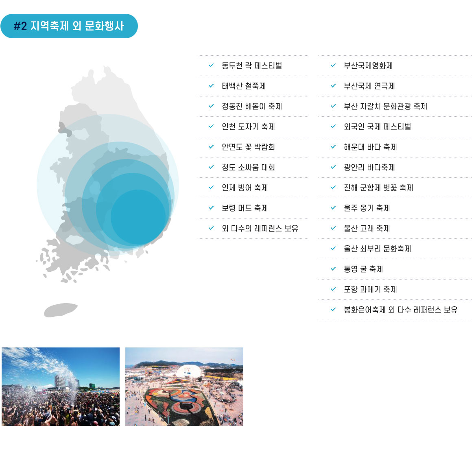Click the checkmark beside 청도 소싸움 대회

click(x=211, y=167)
